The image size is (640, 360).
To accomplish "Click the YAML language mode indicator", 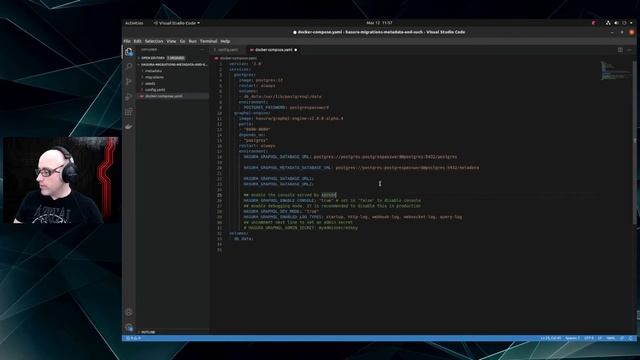I will click(x=611, y=338).
